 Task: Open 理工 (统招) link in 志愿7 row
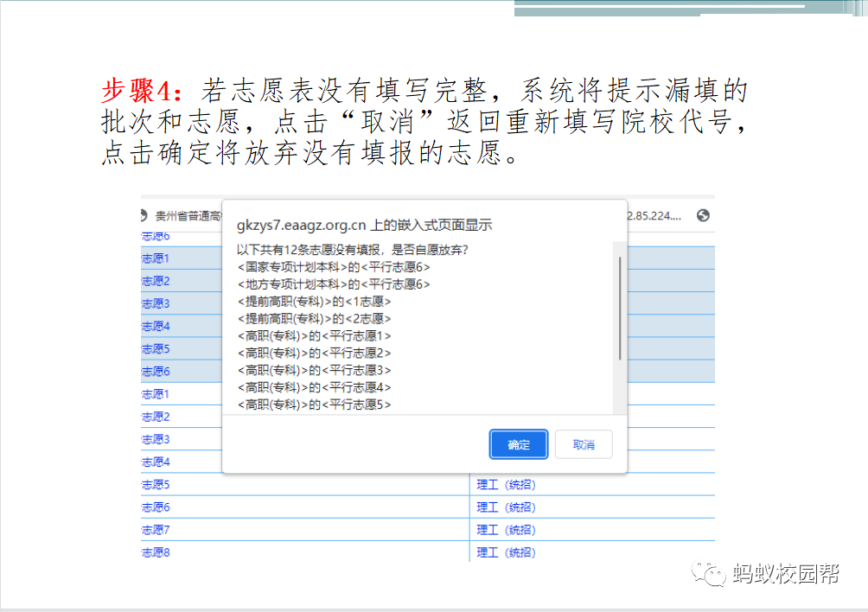(x=506, y=530)
